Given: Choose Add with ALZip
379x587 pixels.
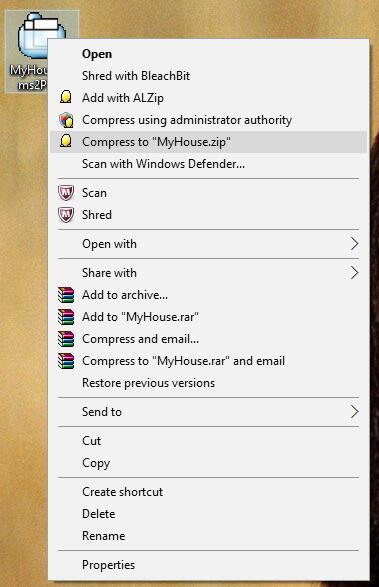Looking at the screenshot, I should coord(208,98).
